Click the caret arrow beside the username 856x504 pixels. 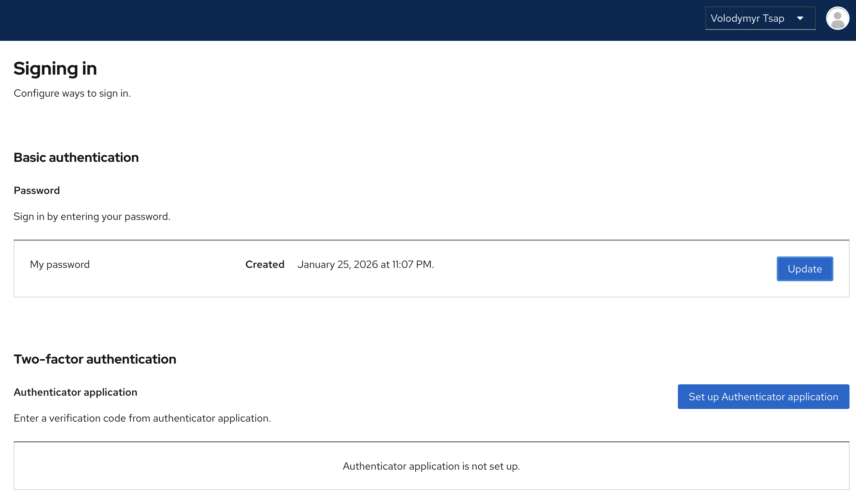pos(800,18)
